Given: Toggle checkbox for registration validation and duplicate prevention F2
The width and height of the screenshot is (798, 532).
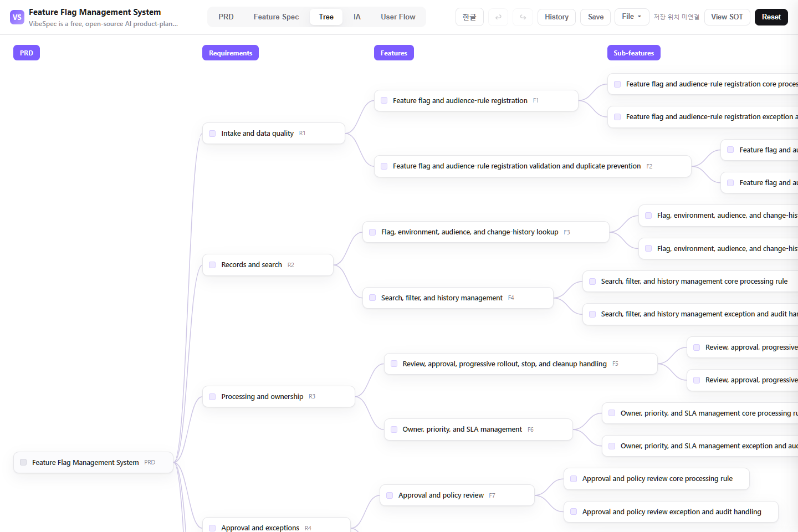Looking at the screenshot, I should point(384,166).
